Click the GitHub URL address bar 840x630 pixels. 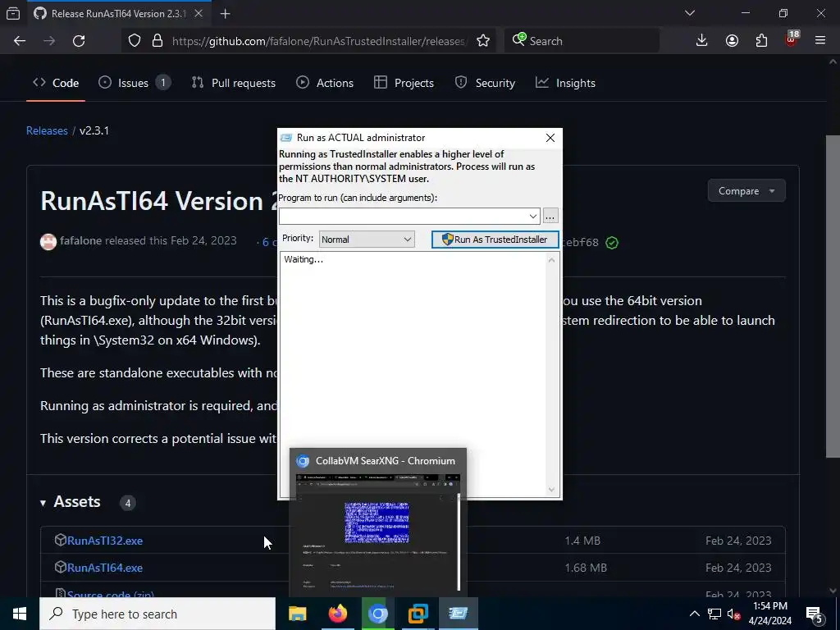pos(319,41)
